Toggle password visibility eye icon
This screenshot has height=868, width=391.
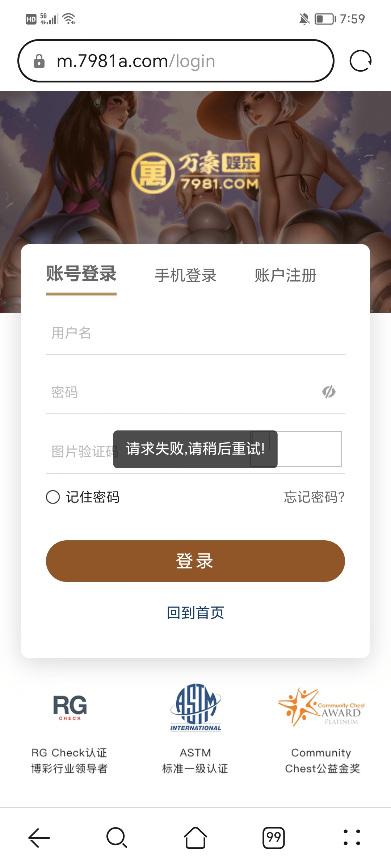click(329, 392)
